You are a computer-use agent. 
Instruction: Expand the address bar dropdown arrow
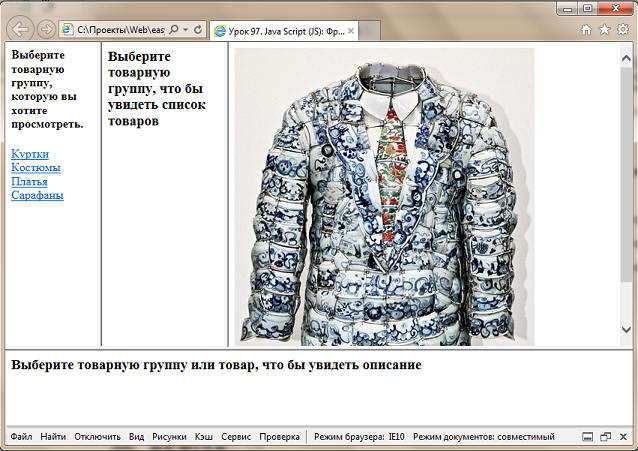(x=186, y=30)
